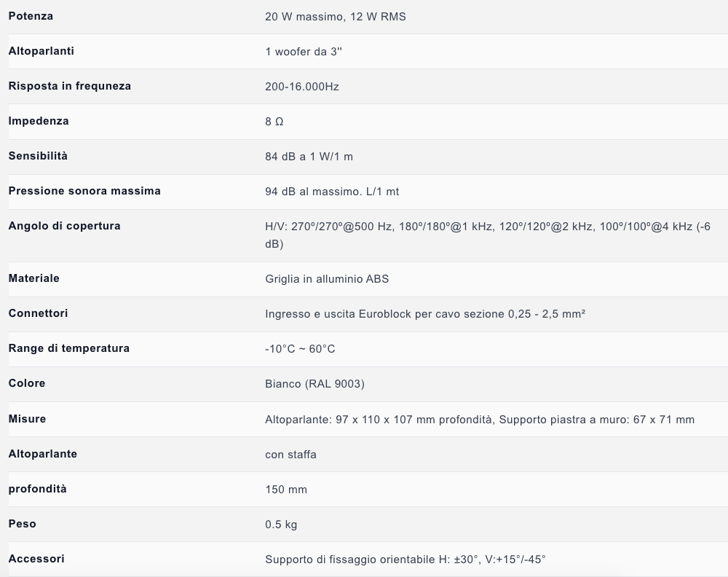Select the Altoparlanti row label
This screenshot has height=577, width=728.
click(x=41, y=51)
